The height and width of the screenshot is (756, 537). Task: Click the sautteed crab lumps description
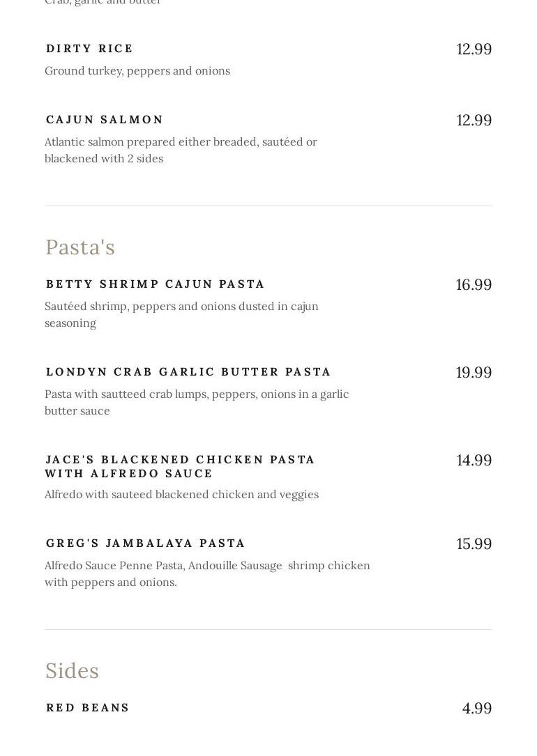point(197,402)
